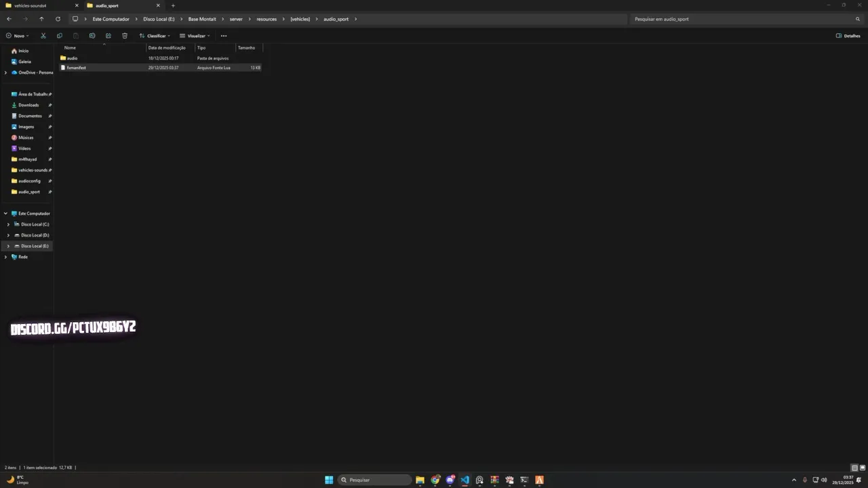Expand the Disco Local (D:) tree node
Viewport: 868px width, 488px height.
[x=8, y=235]
